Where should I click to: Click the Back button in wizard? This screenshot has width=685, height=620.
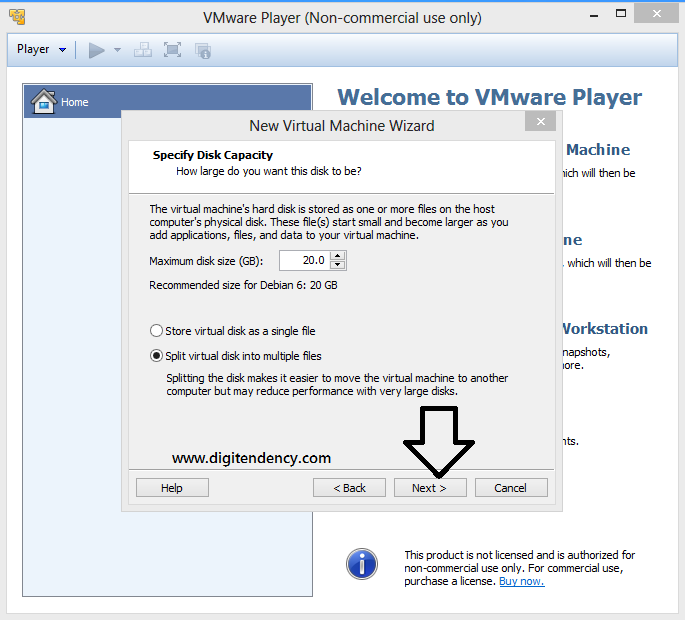tap(349, 488)
